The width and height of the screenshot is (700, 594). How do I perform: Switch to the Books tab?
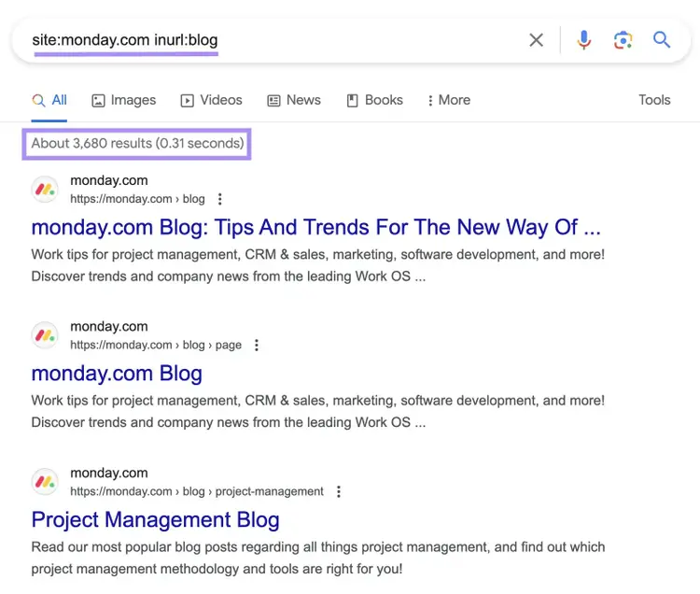(374, 100)
